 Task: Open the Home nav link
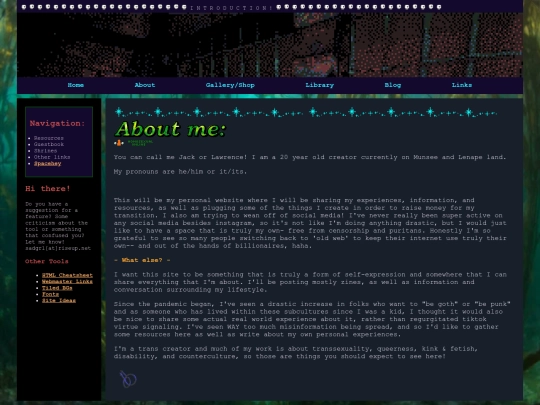(x=75, y=85)
